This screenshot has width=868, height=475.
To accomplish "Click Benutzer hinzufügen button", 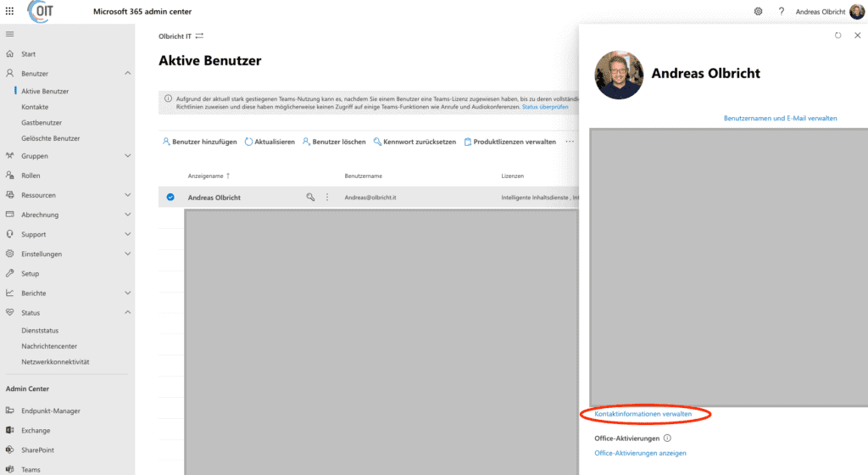I will (199, 142).
